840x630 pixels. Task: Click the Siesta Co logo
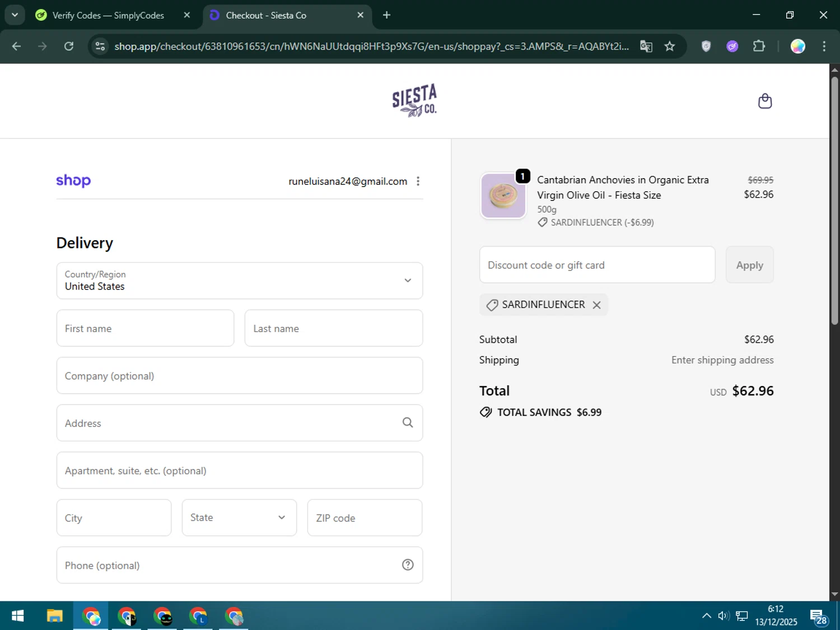[x=414, y=101]
